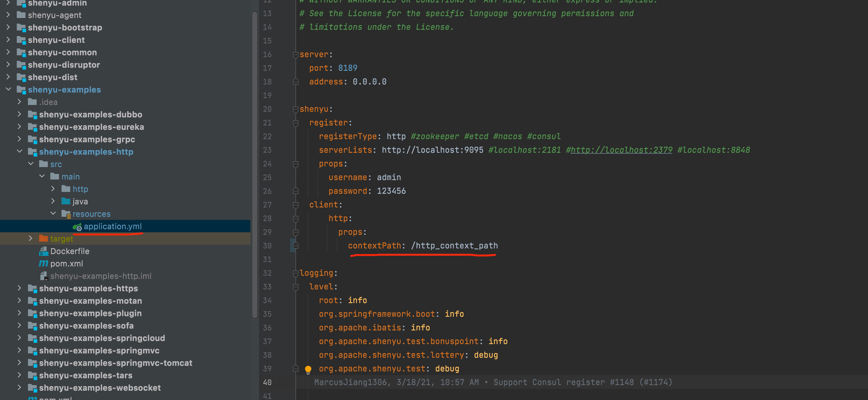Click the Maven pom.xml icon
The image size is (868, 400).
click(43, 264)
